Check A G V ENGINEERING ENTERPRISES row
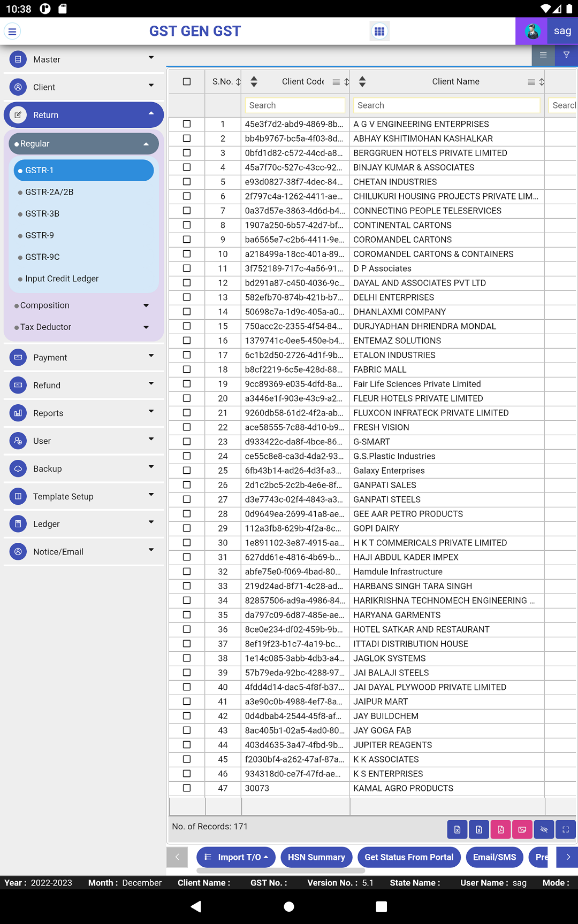The width and height of the screenshot is (578, 924). pyautogui.click(x=187, y=124)
